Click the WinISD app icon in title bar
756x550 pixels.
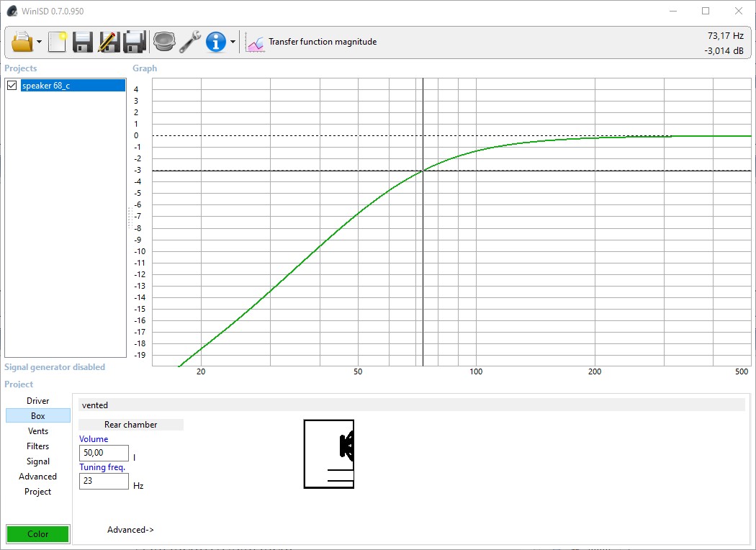click(12, 11)
